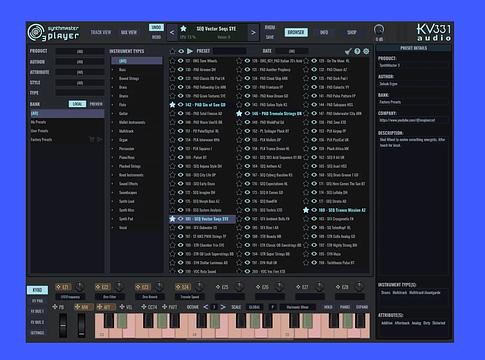This screenshot has width=485, height=360.
Task: Click the PB modulation source handle
Action: coord(55,307)
